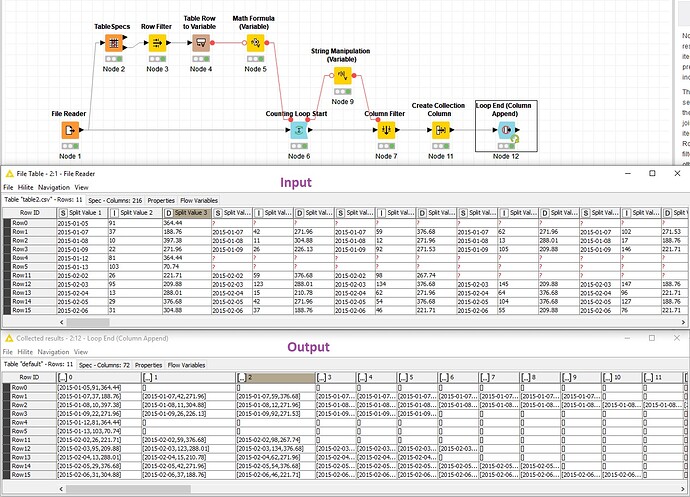Click cell [2015-01-05,91,364.44] in output
Screen dimensions: 690x497
pos(99,388)
